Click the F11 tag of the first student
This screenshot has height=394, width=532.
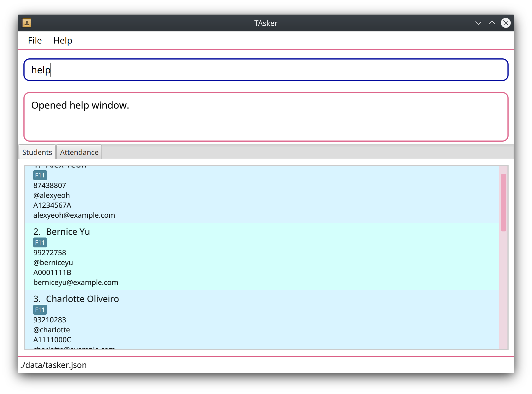point(40,176)
